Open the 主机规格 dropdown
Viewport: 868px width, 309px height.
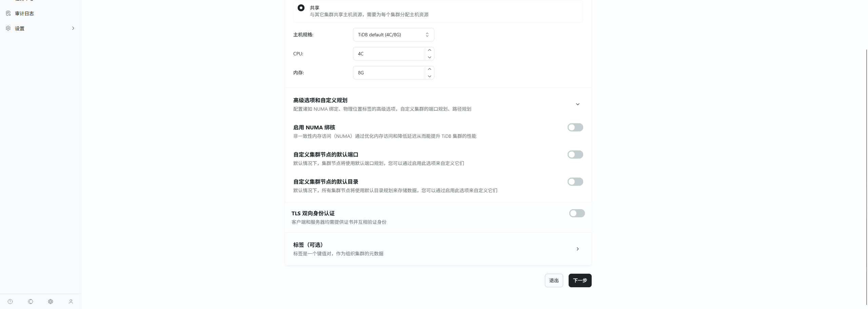coord(393,35)
